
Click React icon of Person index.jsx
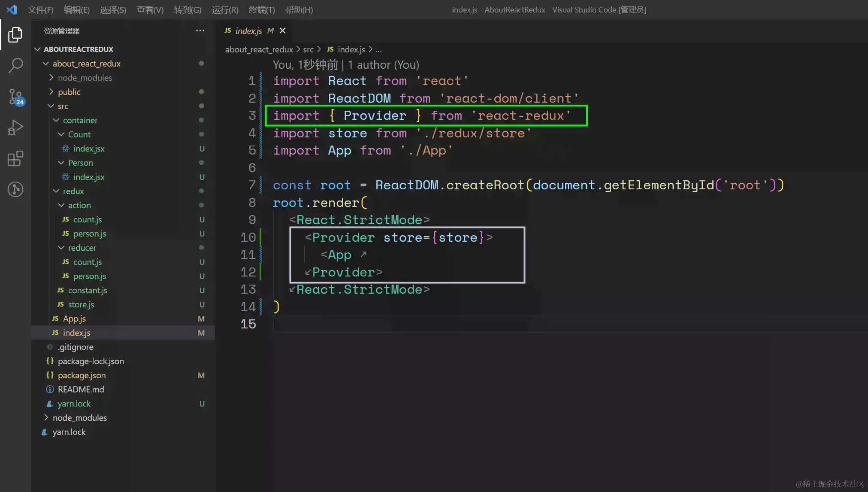pos(65,177)
